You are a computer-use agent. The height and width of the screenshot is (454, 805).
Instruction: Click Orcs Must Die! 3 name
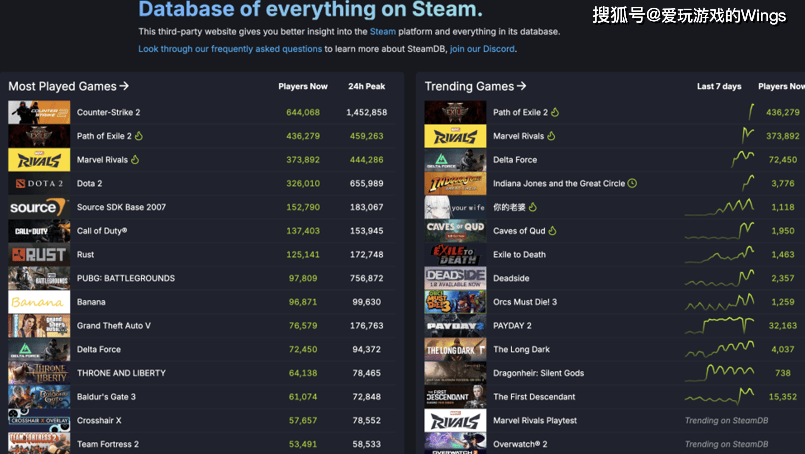525,301
